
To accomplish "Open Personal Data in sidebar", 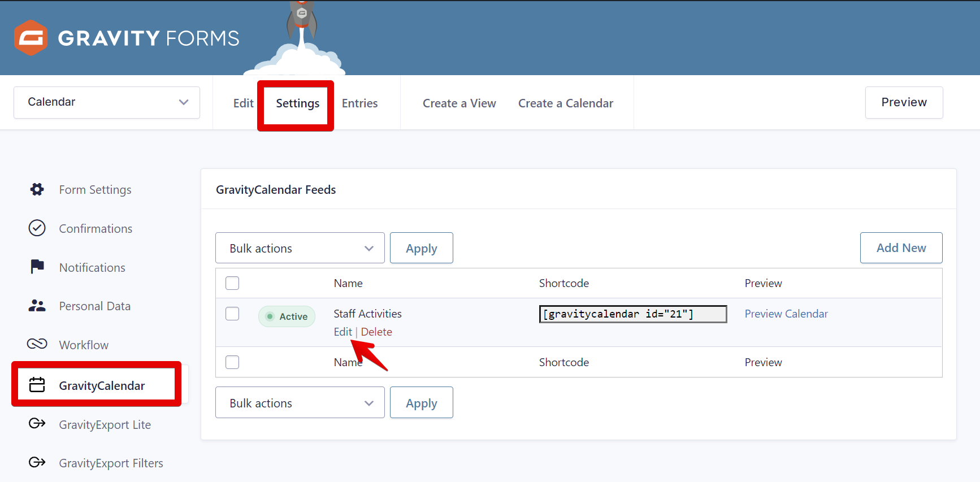I will click(x=95, y=306).
